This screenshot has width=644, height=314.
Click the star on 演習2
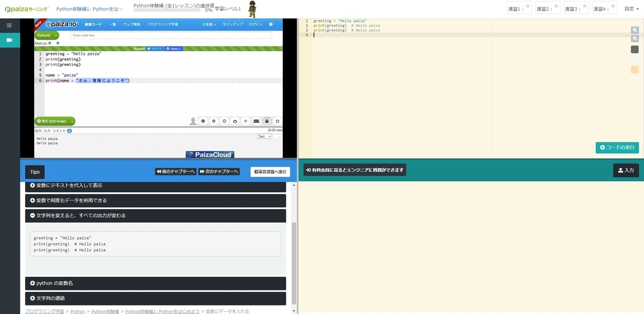557,6
